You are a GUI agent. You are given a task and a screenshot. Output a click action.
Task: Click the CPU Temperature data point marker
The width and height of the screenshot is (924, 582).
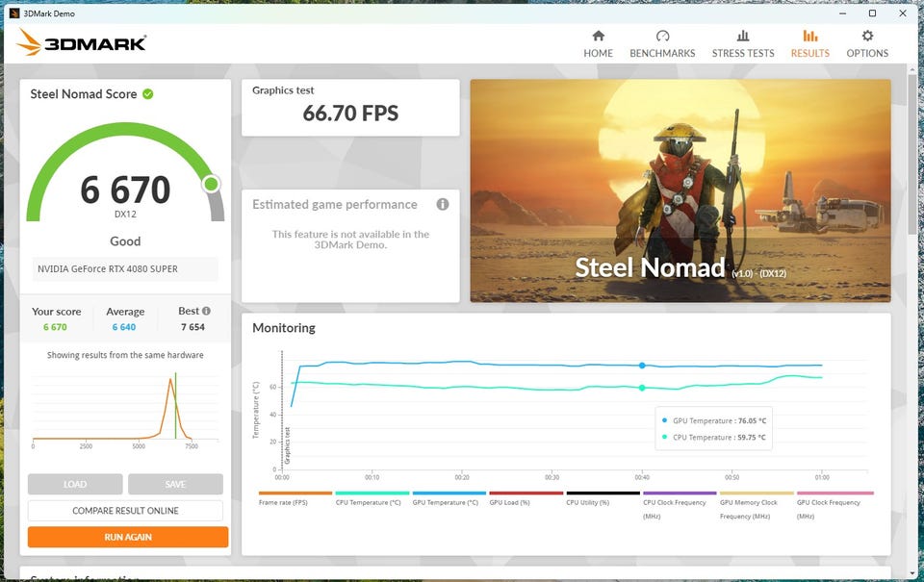click(642, 388)
